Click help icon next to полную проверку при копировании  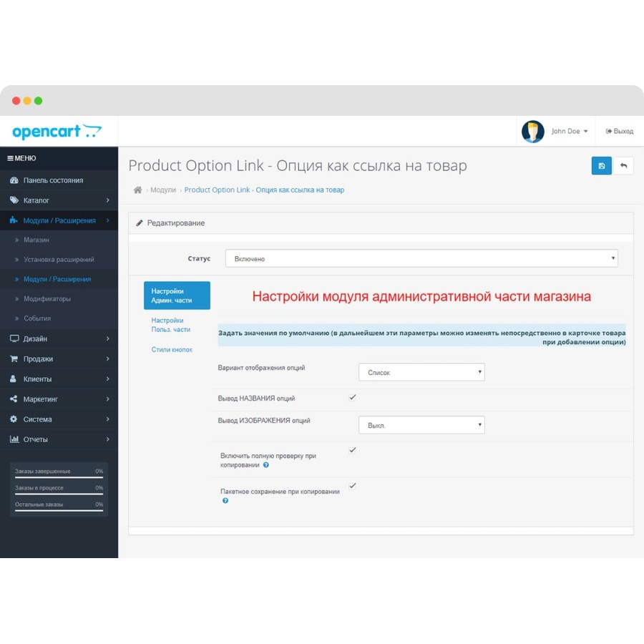(265, 465)
